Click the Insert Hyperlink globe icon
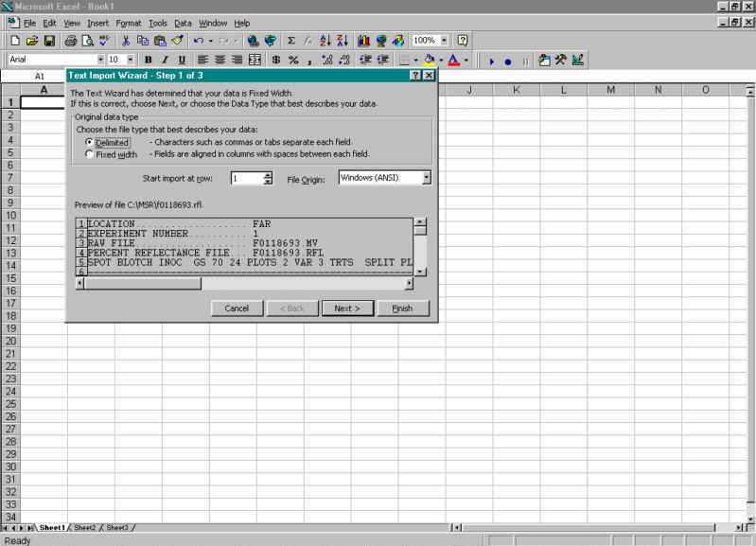756x546 pixels. tap(254, 41)
